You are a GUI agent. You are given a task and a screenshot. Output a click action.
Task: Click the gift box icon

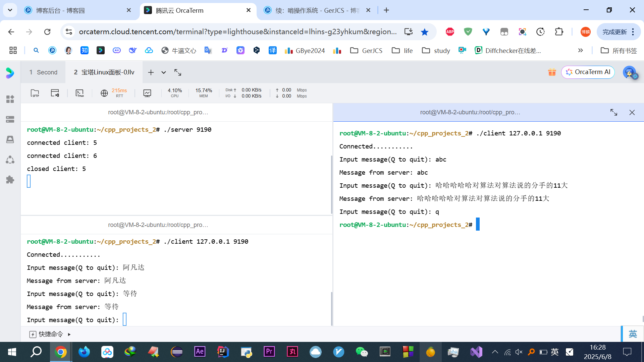(x=552, y=72)
